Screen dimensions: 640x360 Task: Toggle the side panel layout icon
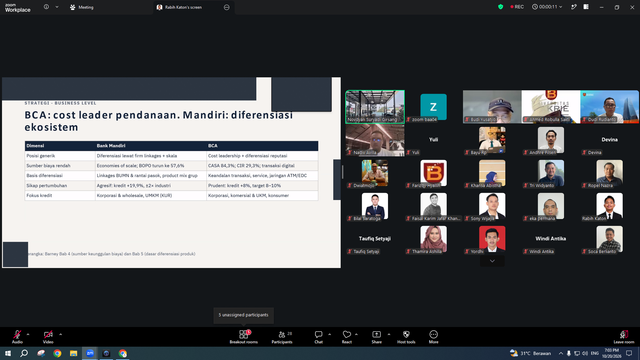pos(586,7)
